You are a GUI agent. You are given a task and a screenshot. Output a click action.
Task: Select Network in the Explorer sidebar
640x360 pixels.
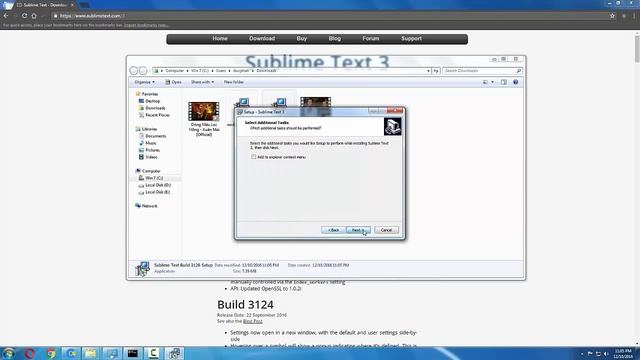pos(146,206)
